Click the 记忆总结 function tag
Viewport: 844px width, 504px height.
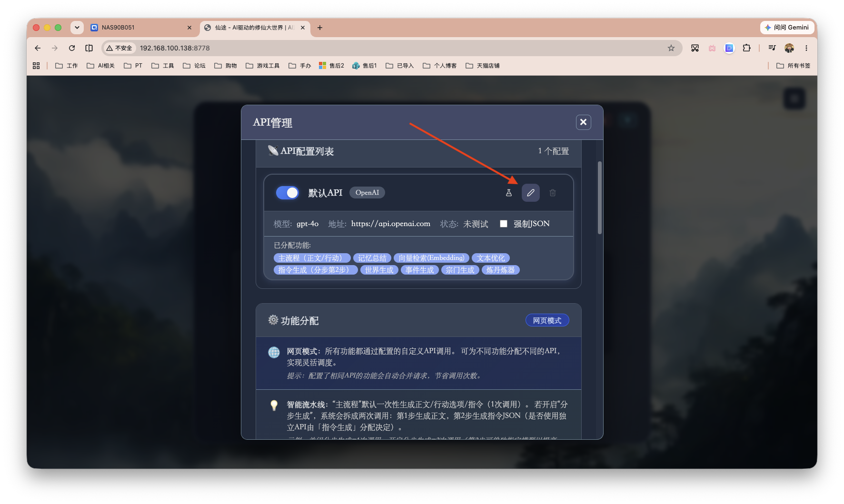pyautogui.click(x=372, y=258)
